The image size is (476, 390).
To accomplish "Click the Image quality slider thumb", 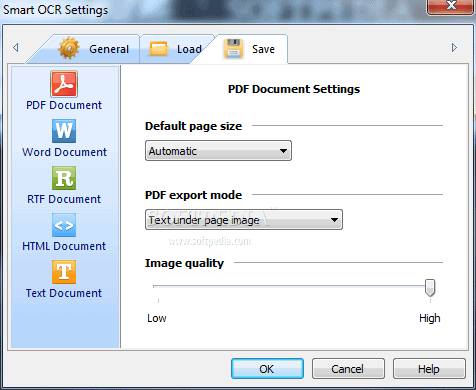I will click(x=430, y=288).
